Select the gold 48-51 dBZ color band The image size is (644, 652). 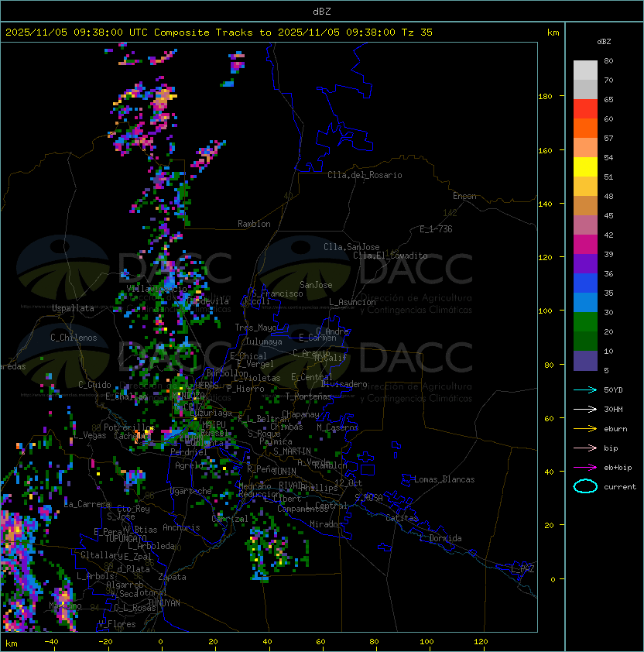coord(585,187)
